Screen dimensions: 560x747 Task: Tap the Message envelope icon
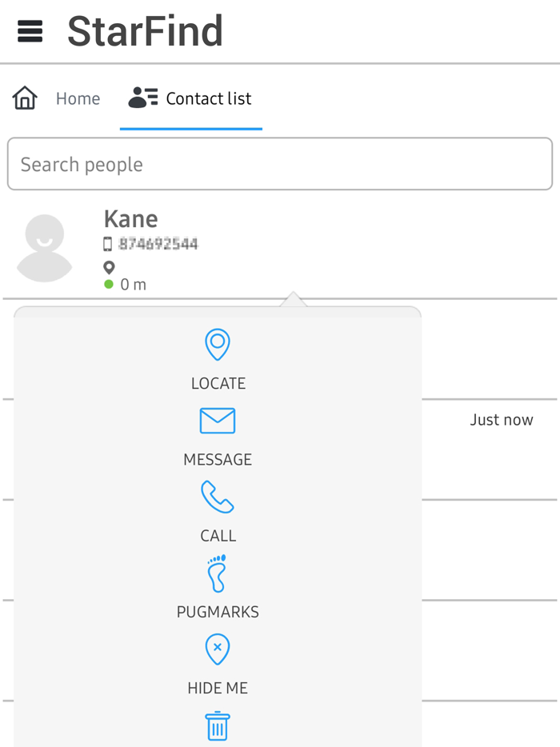(218, 421)
